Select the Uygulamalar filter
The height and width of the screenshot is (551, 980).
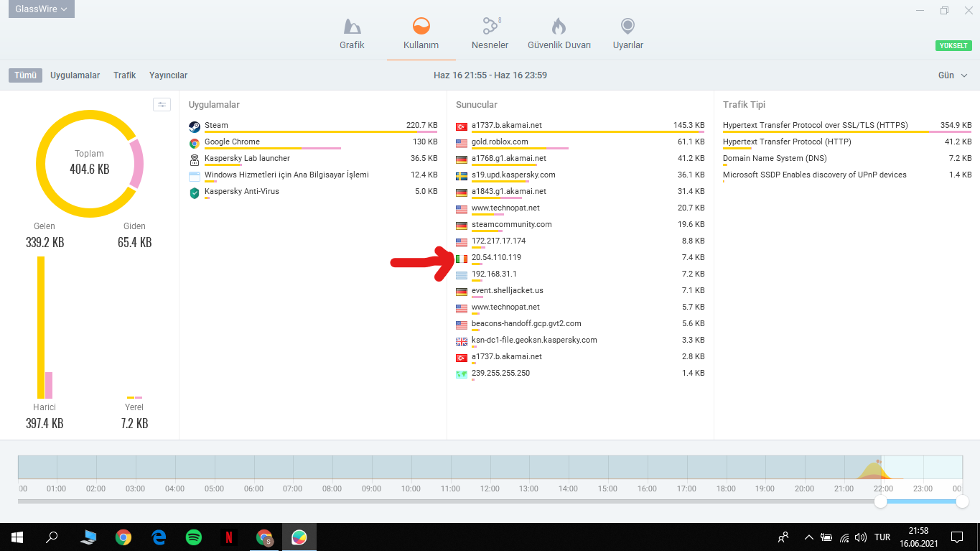[75, 75]
